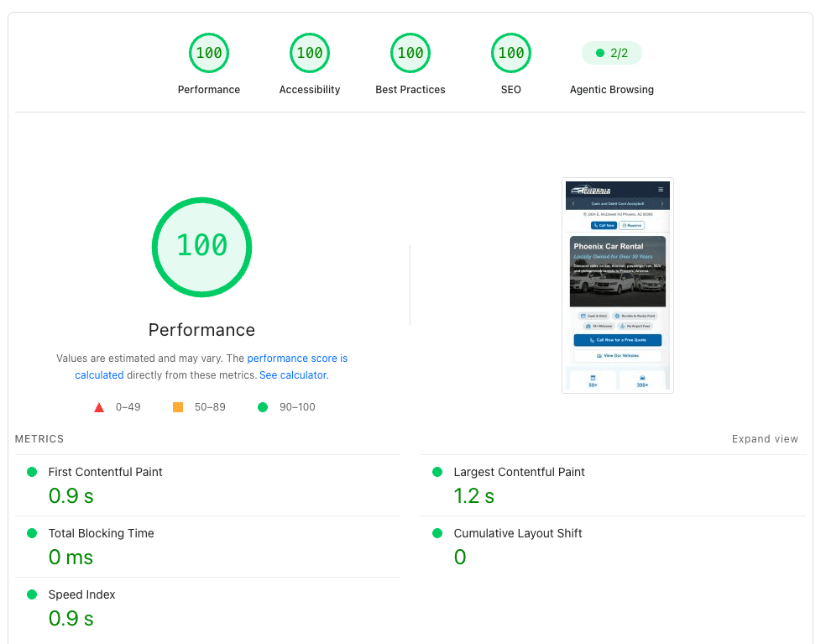Open the SEO category label
Screen dimensions: 826x644
click(510, 90)
